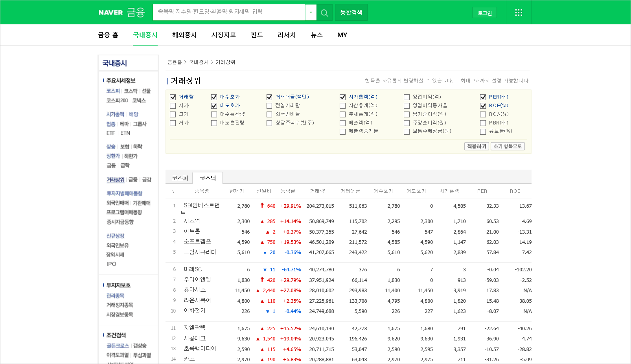The width and height of the screenshot is (631, 364).
Task: Open sidebar 코스피200 link
Action: [117, 101]
